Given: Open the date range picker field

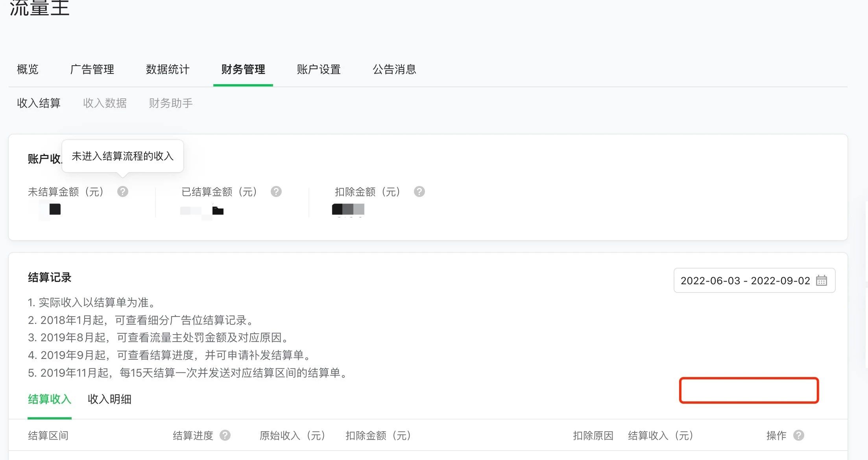Looking at the screenshot, I should coord(745,280).
